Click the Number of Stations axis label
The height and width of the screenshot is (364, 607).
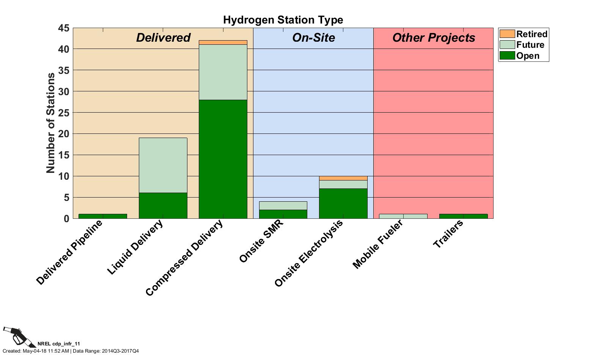pos(50,123)
